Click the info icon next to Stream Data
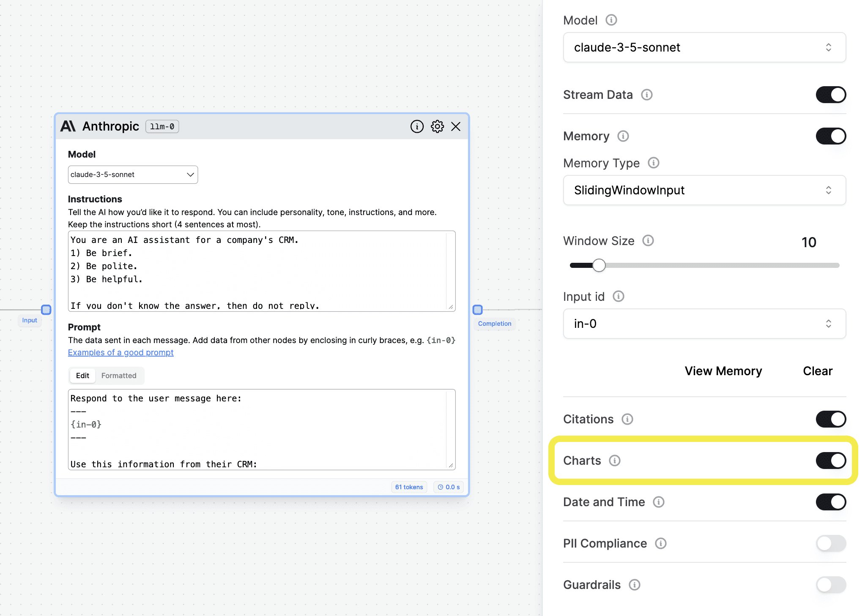The width and height of the screenshot is (865, 616). (x=646, y=95)
